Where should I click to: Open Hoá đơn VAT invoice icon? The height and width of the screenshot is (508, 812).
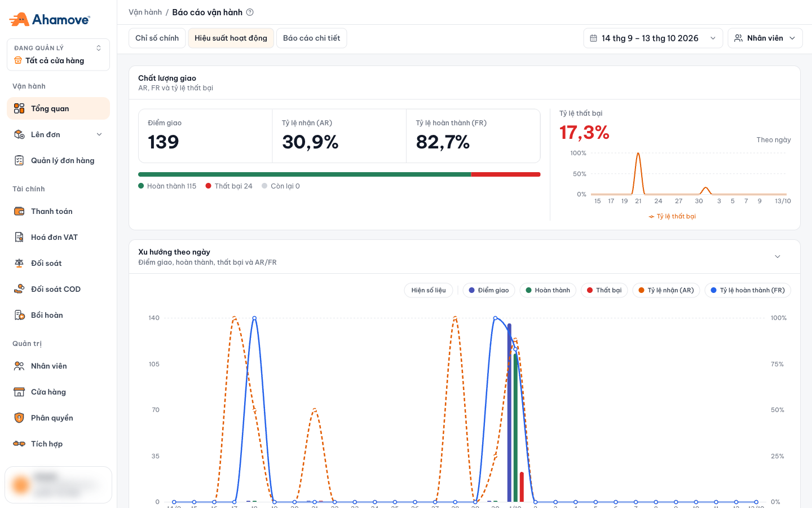(x=19, y=237)
